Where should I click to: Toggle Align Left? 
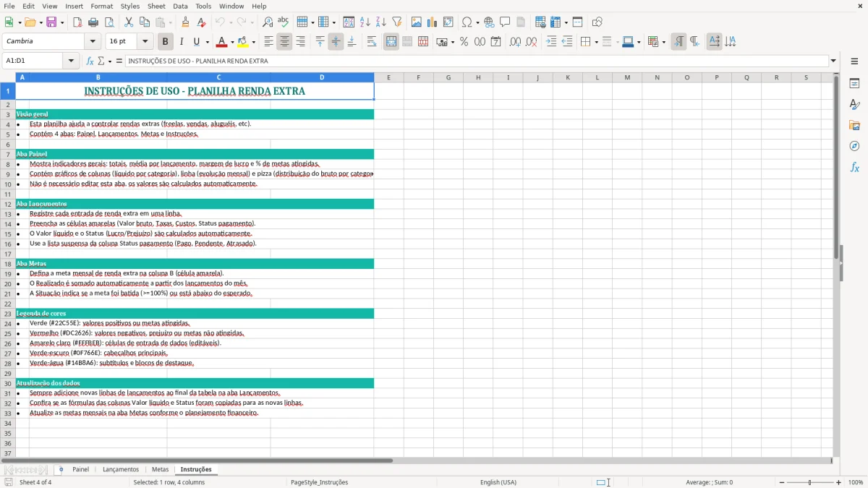pos(268,42)
